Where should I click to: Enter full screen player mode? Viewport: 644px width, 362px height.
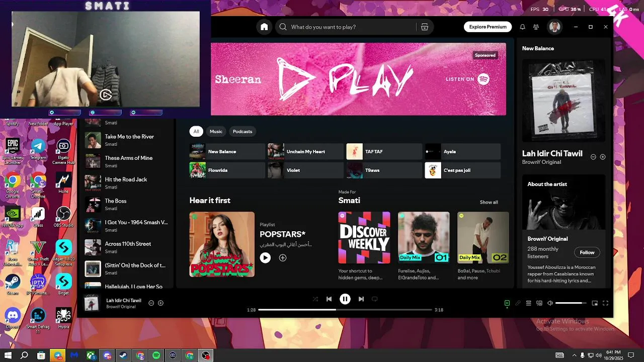[605, 303]
